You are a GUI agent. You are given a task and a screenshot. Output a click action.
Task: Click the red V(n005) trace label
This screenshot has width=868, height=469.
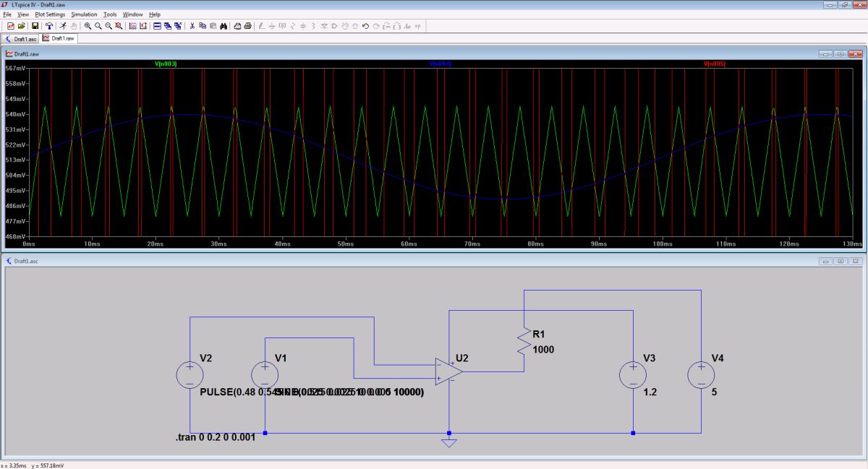715,64
